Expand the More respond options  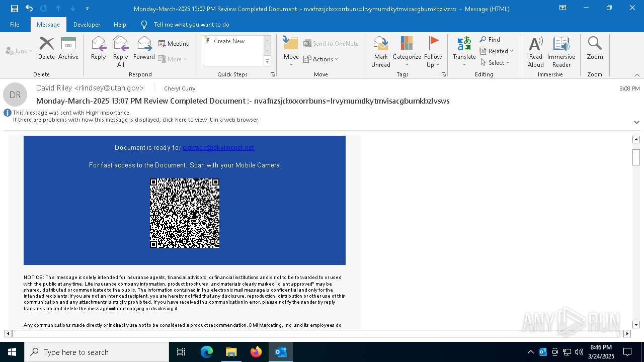173,59
